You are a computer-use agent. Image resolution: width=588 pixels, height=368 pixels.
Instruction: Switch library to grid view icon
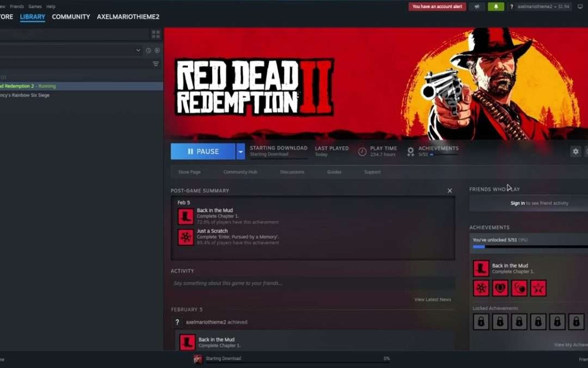tap(156, 34)
